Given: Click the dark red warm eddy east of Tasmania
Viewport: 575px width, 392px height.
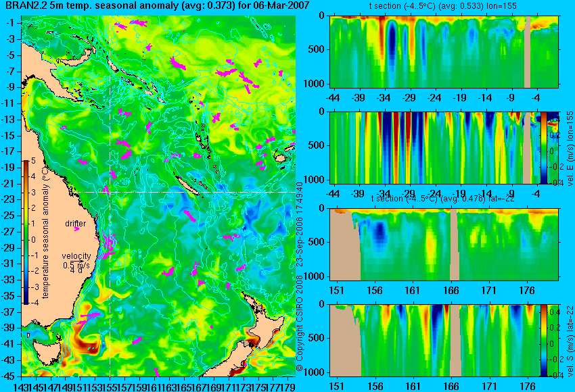Looking at the screenshot, I should point(85,341).
